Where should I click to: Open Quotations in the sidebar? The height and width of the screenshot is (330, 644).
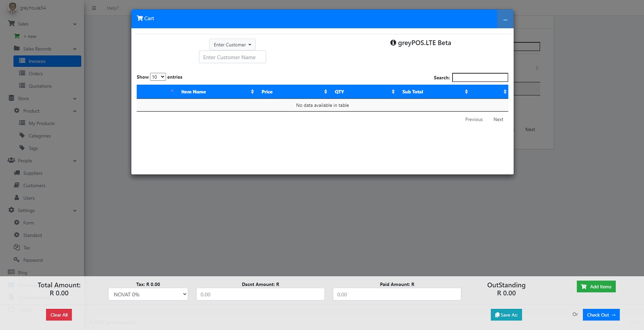pyautogui.click(x=40, y=86)
